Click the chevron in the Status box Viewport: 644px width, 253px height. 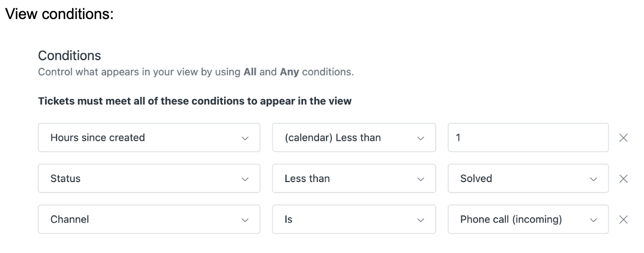(x=245, y=179)
